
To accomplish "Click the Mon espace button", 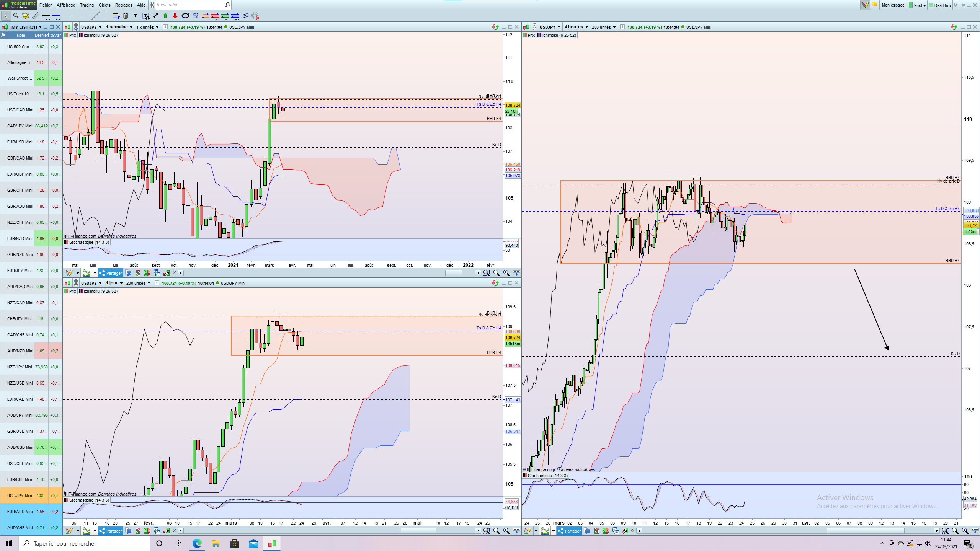I will coord(893,5).
